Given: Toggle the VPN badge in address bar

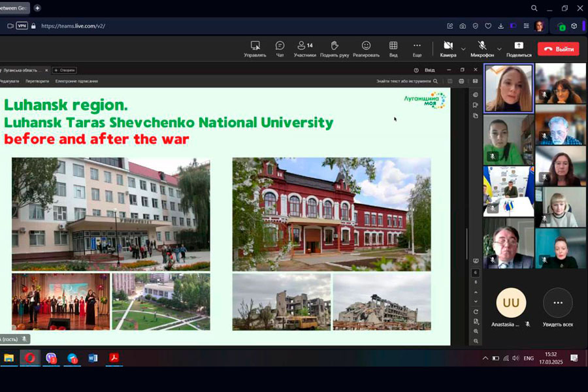Looking at the screenshot, I should 22,26.
